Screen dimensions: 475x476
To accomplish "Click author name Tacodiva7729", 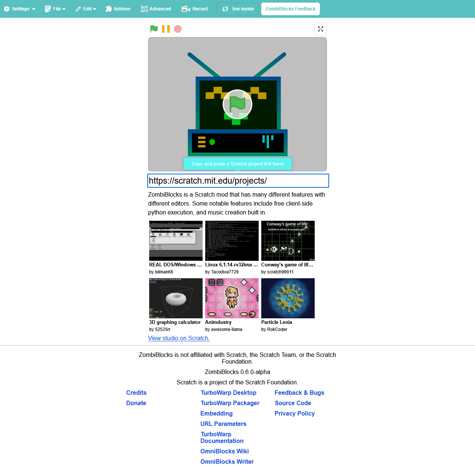I will [225, 272].
